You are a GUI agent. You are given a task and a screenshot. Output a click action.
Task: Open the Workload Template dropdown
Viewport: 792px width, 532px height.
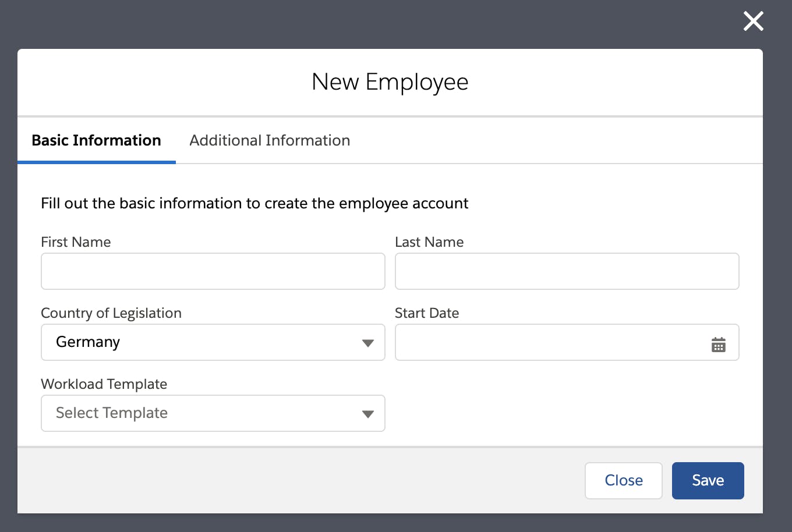tap(213, 413)
